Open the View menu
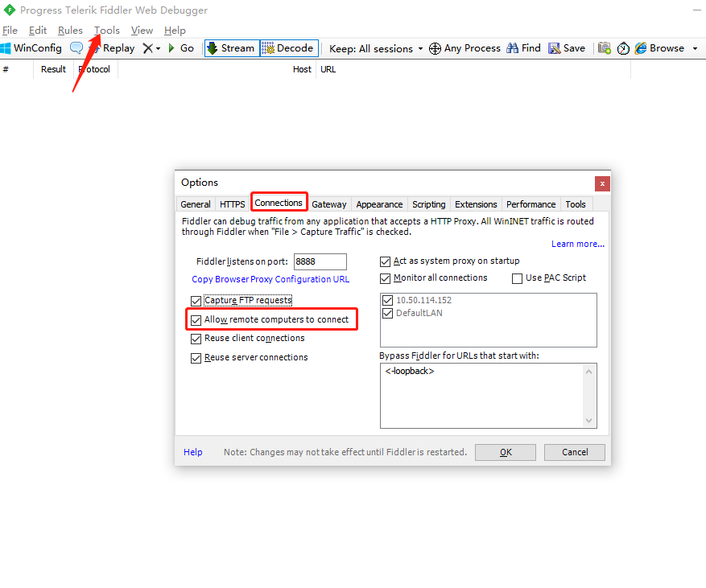 click(x=142, y=30)
